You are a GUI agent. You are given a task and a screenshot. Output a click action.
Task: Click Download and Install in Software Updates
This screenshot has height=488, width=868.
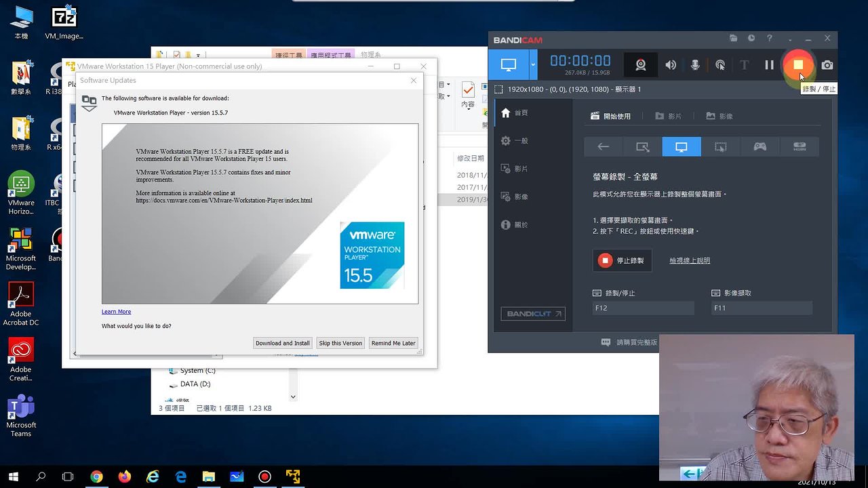[283, 343]
